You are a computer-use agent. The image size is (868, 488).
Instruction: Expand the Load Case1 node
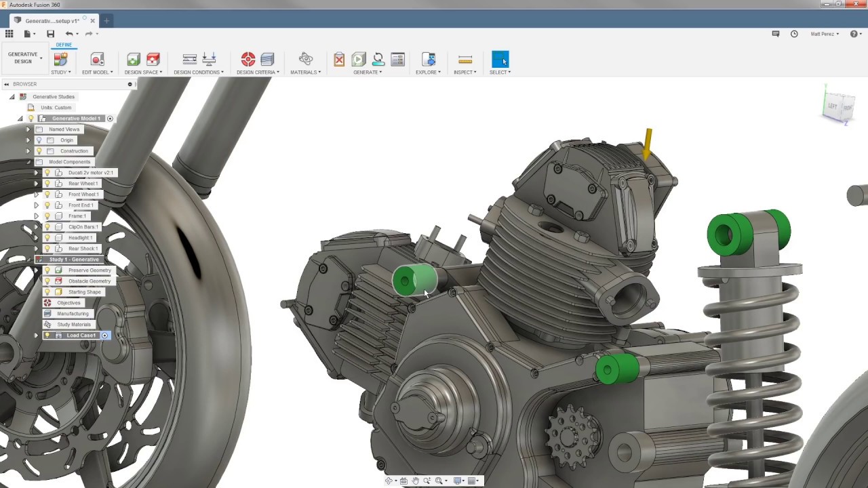click(x=36, y=335)
